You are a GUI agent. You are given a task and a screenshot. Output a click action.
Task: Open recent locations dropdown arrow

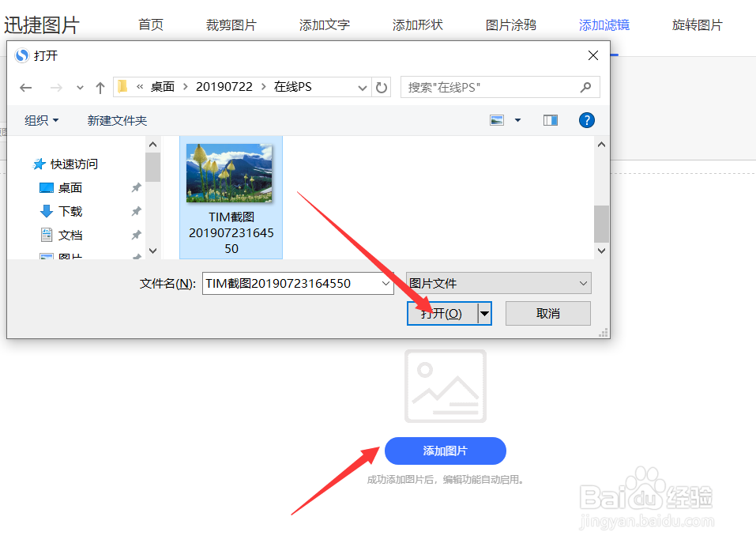click(80, 88)
